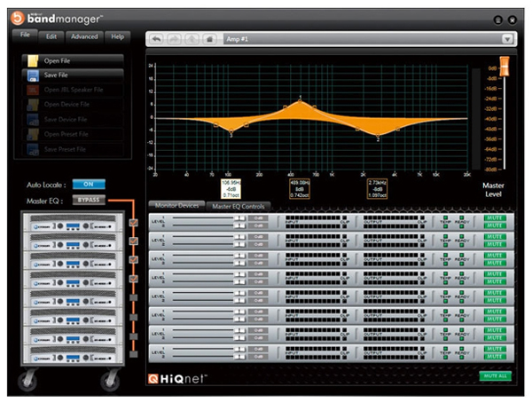The image size is (532, 403).
Task: Select the bottom amplifier in the rack
Action: pos(73,354)
